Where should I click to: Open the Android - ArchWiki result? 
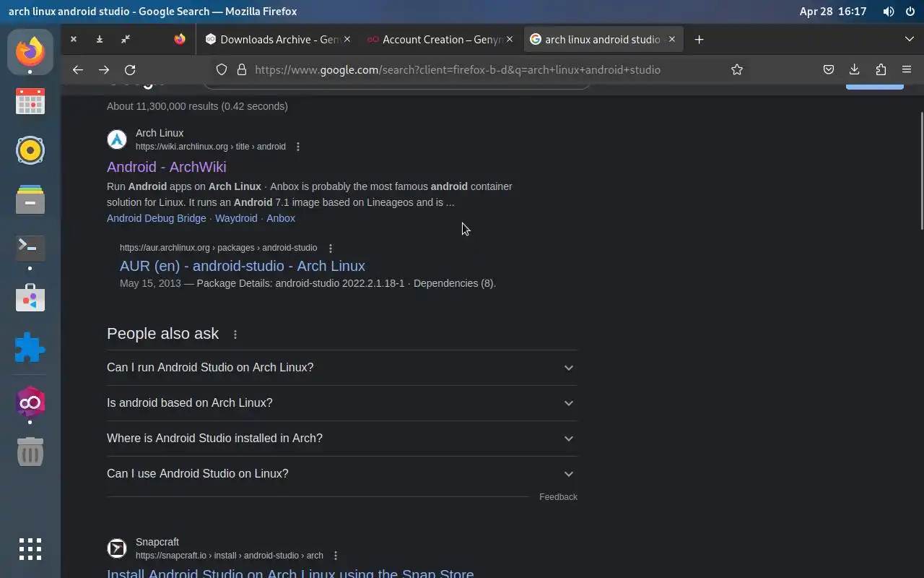point(167,167)
